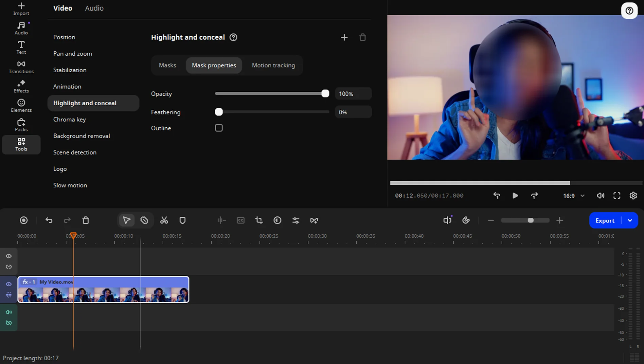
Task: Switch to the Motion tracking tab
Action: [273, 65]
